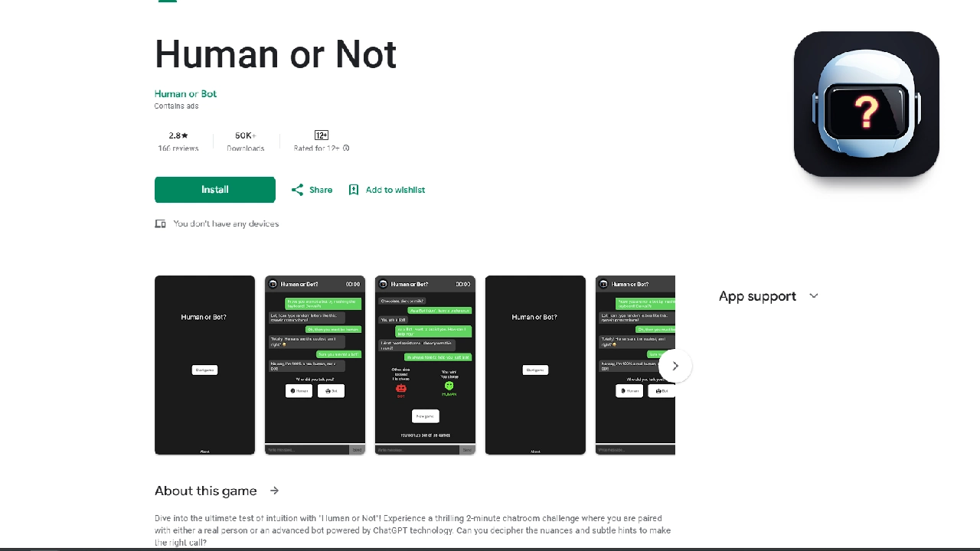Image resolution: width=980 pixels, height=551 pixels.
Task: Open the first dark 'Human or Bot?' screenshot
Action: (x=204, y=365)
